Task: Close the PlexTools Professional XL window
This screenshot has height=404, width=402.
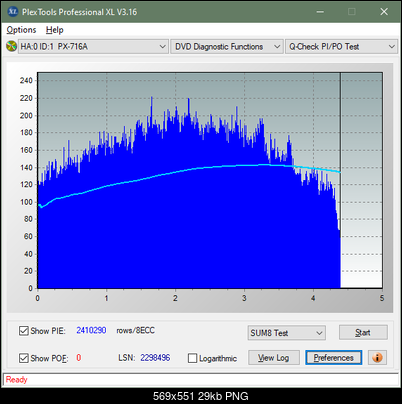Action: pos(384,12)
